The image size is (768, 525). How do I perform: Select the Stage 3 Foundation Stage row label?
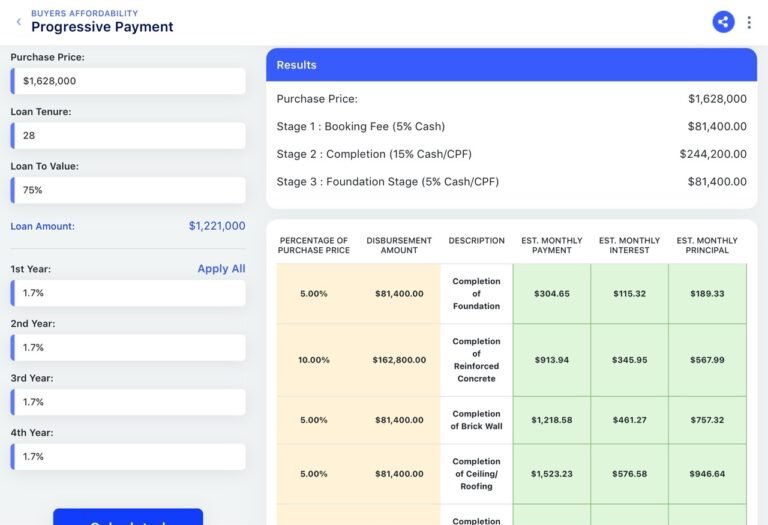tap(387, 182)
